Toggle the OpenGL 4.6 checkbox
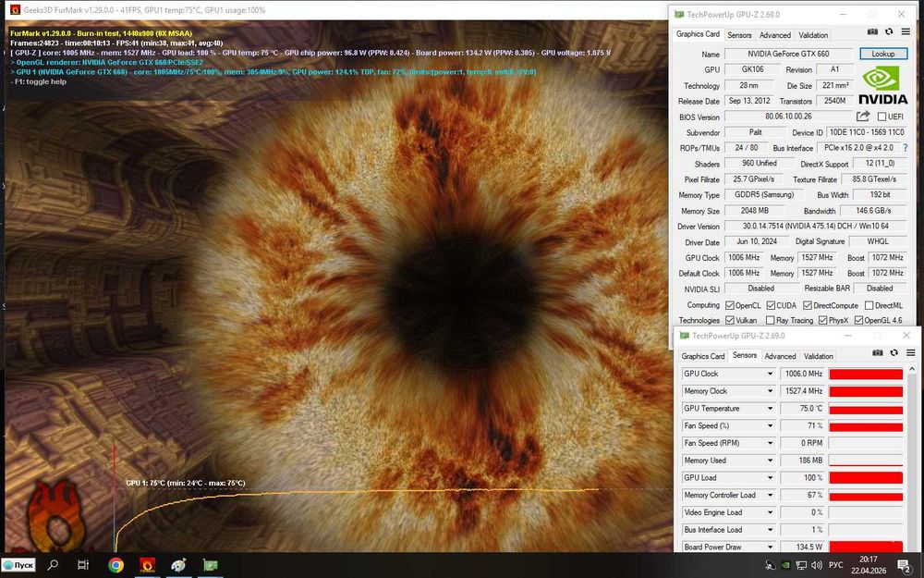This screenshot has width=924, height=578. [858, 320]
